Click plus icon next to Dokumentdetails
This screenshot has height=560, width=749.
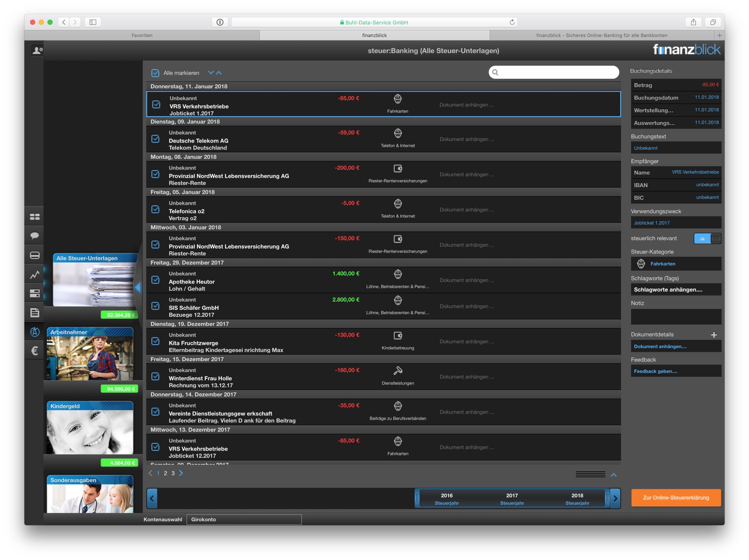pos(714,335)
